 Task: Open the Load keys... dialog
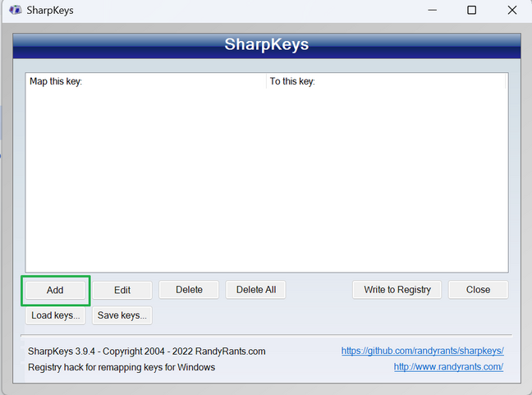tap(55, 315)
